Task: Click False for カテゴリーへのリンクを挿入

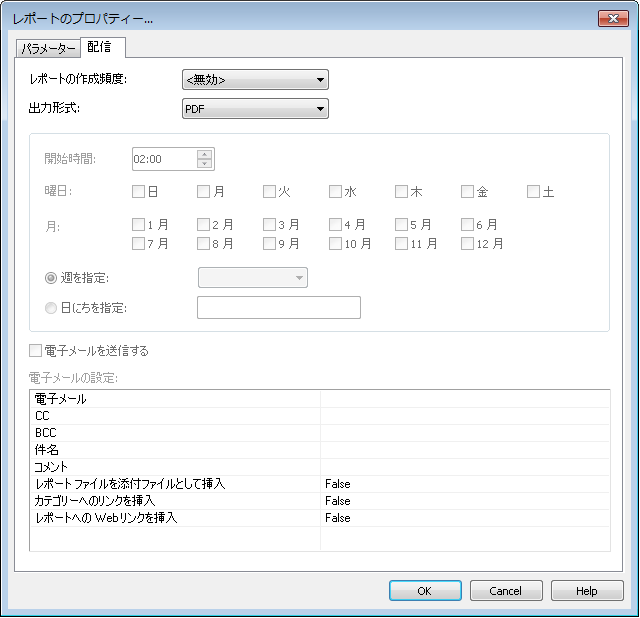Action: (465, 501)
